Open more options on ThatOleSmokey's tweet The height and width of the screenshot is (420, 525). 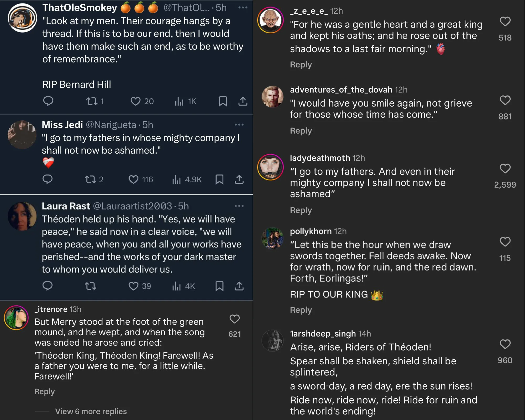point(243,8)
